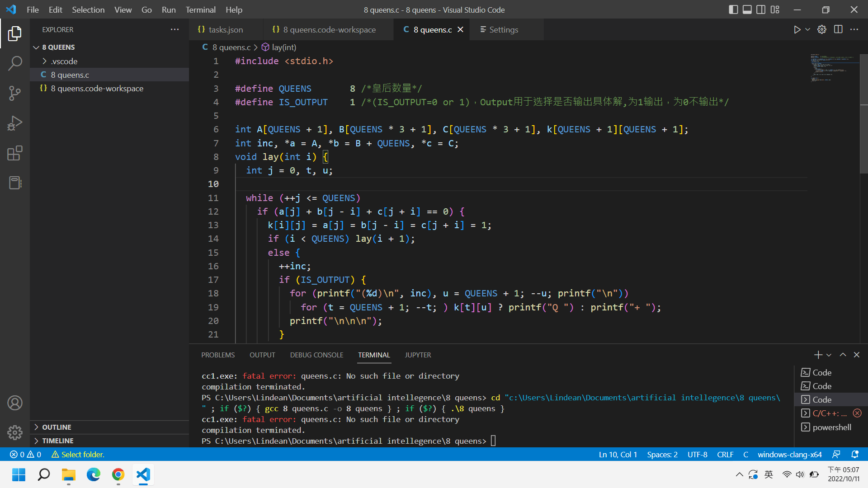Screen dimensions: 868x488
Task: Open the Extensions view
Action: coord(15,153)
